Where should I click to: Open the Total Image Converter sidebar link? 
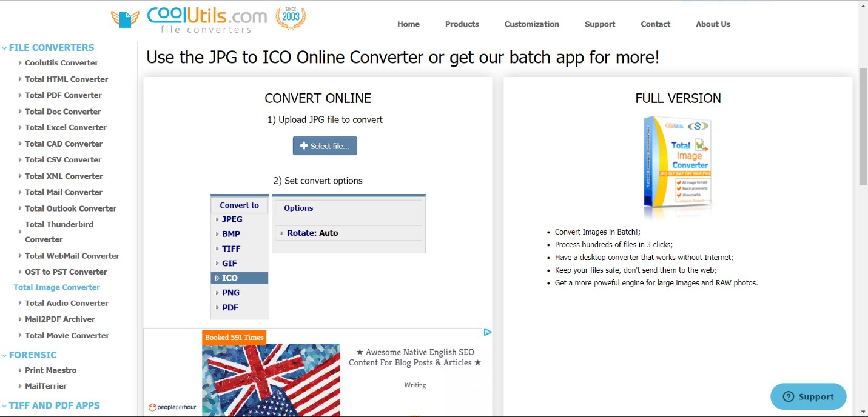coord(57,287)
